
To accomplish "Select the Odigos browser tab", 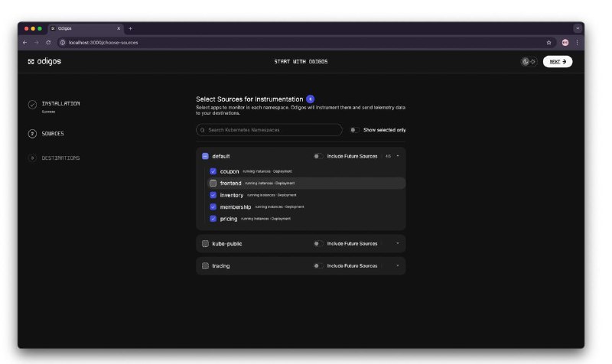I will [86, 28].
